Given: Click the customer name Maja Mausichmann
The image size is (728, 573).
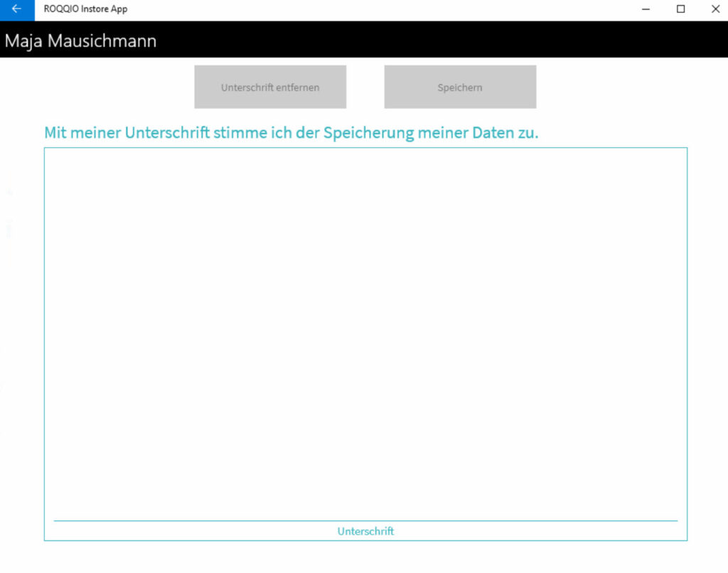Looking at the screenshot, I should tap(80, 41).
